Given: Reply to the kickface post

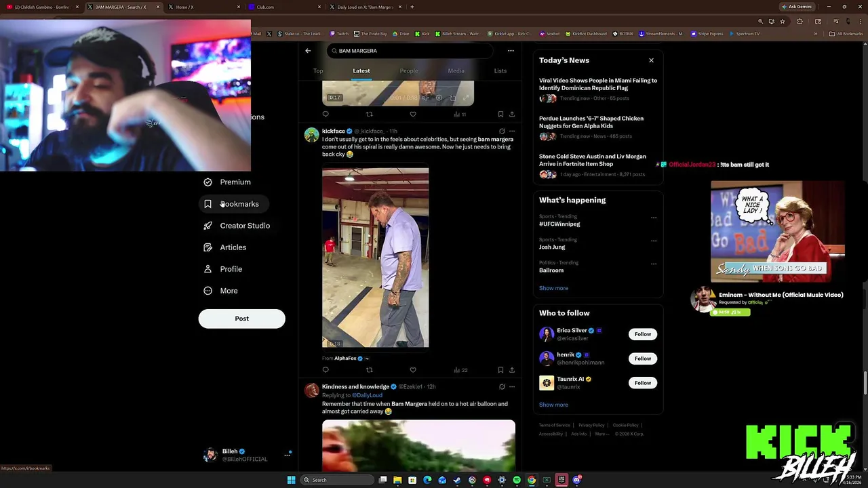Looking at the screenshot, I should point(325,370).
